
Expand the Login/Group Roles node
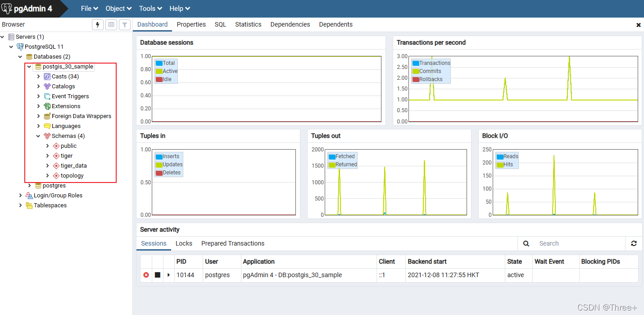tap(20, 195)
